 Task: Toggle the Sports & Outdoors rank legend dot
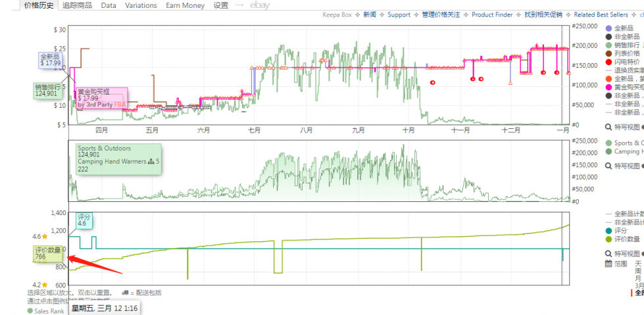coord(608,143)
